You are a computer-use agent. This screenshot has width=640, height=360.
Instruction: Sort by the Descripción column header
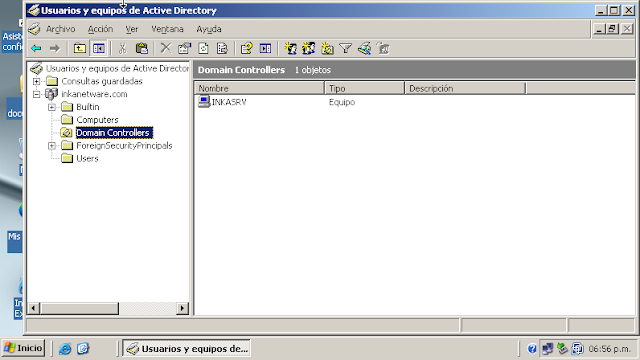(x=465, y=88)
